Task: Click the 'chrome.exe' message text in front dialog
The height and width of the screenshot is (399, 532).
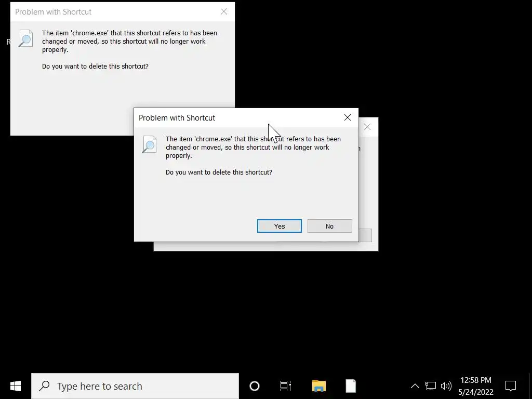Action: (x=253, y=147)
